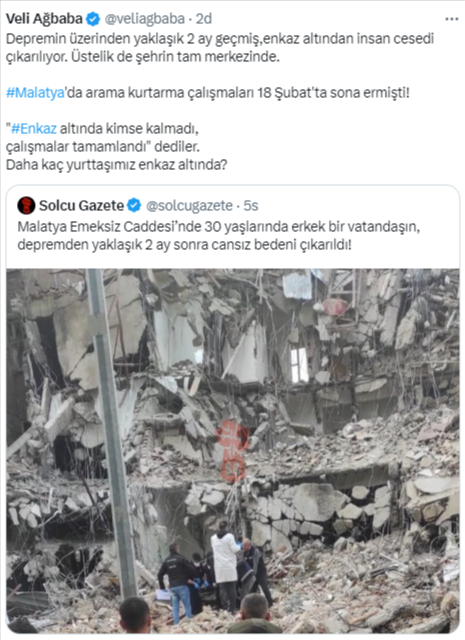
Task: Click the 5s timestamp on the quoted tweet
Action: pos(251,205)
